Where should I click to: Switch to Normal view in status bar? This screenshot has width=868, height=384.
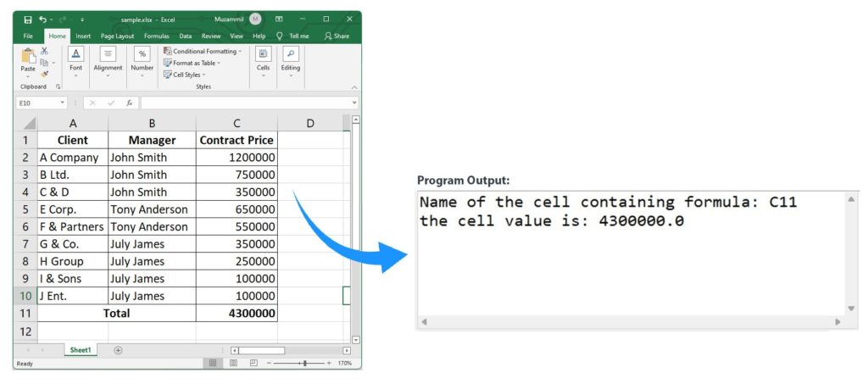click(213, 363)
